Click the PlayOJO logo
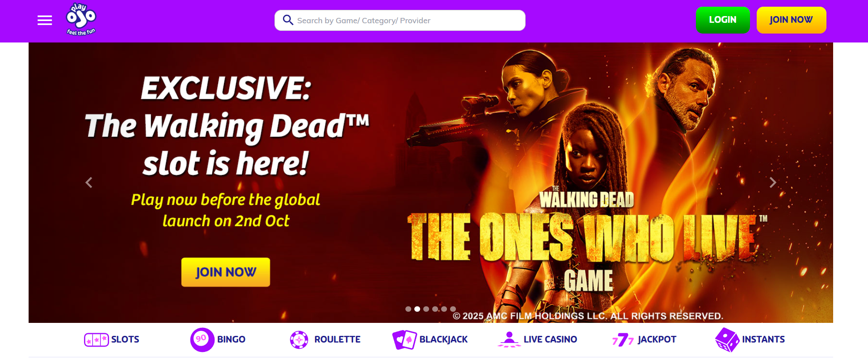The width and height of the screenshot is (868, 360). pyautogui.click(x=81, y=19)
